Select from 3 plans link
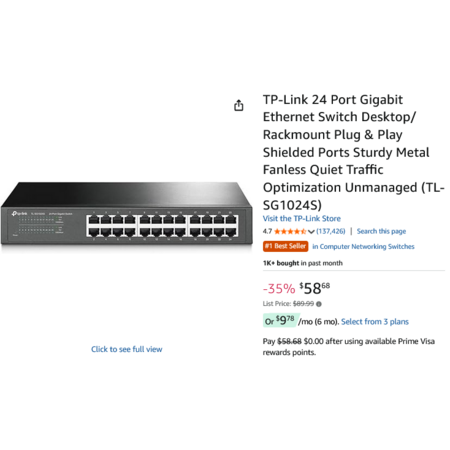 tap(375, 322)
